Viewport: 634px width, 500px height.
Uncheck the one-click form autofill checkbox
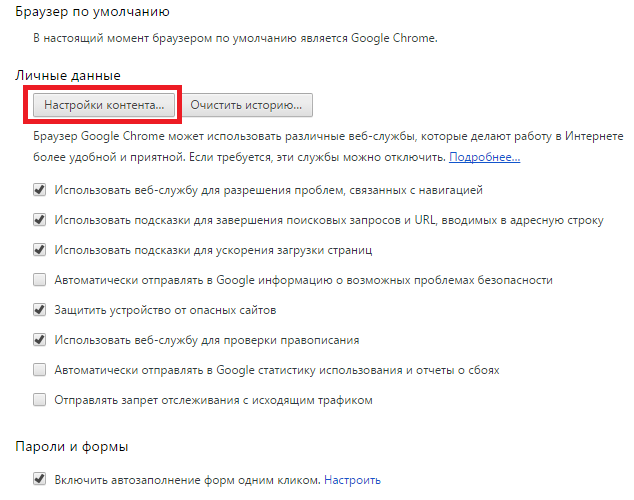coord(40,480)
